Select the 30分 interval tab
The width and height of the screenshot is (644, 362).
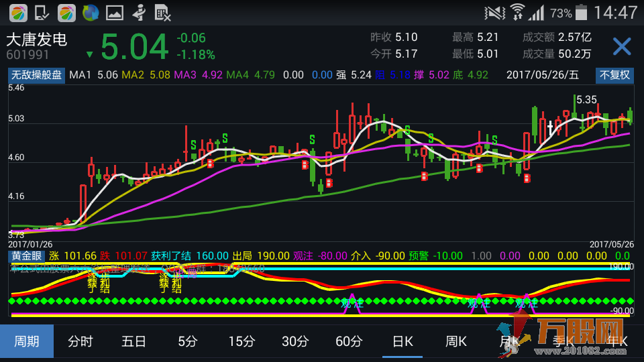[x=295, y=341]
